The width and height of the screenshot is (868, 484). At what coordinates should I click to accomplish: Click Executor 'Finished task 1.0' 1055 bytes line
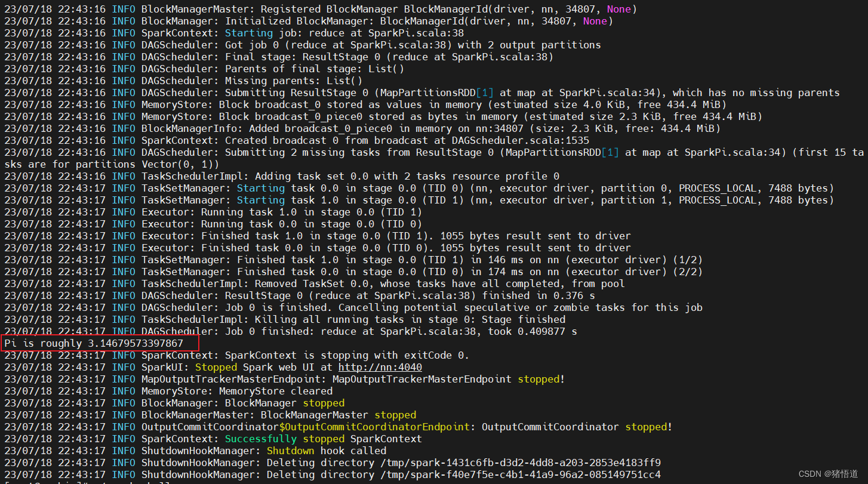click(318, 236)
